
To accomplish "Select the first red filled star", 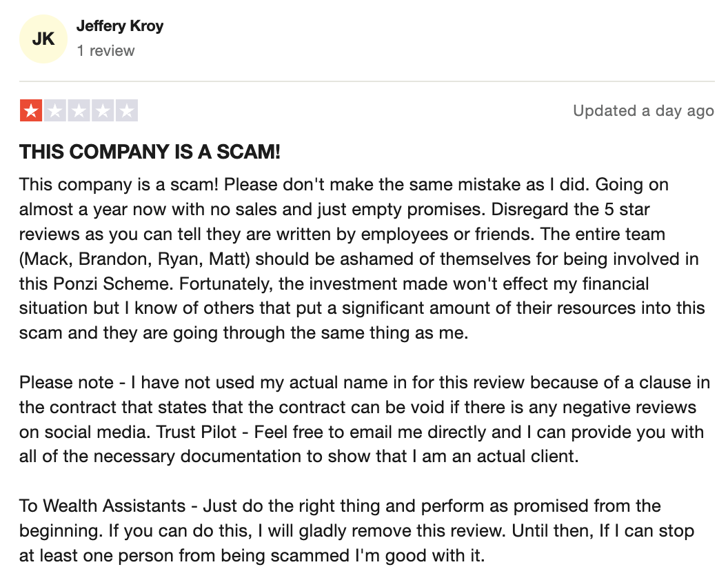I will point(31,110).
